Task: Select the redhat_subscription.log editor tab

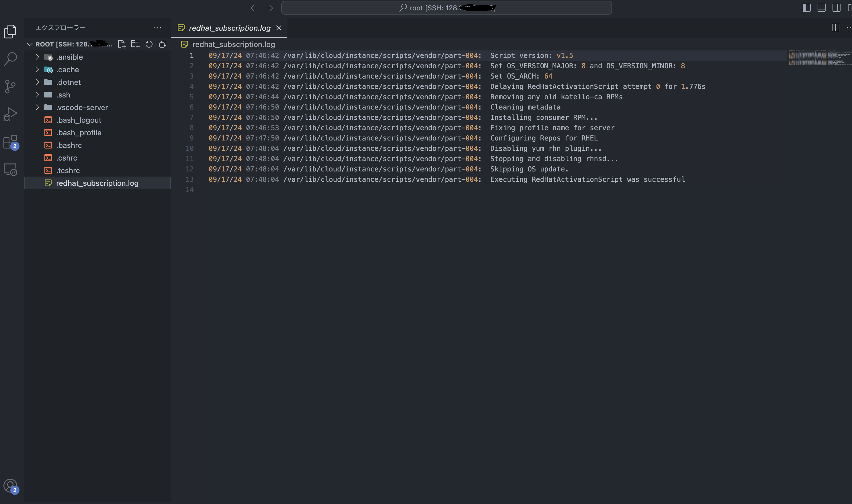Action: pyautogui.click(x=230, y=28)
